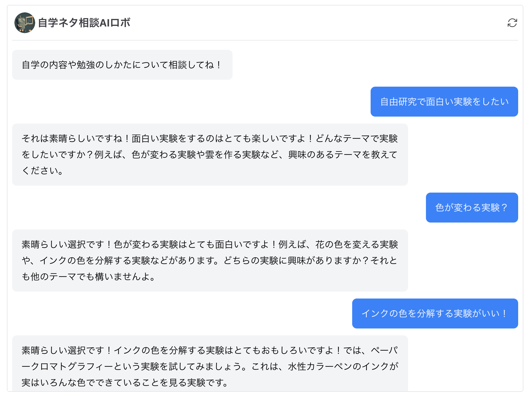Click the phrase どんなテーマで in the first reply
The width and height of the screenshot is (532, 399).
pyautogui.click(x=343, y=138)
